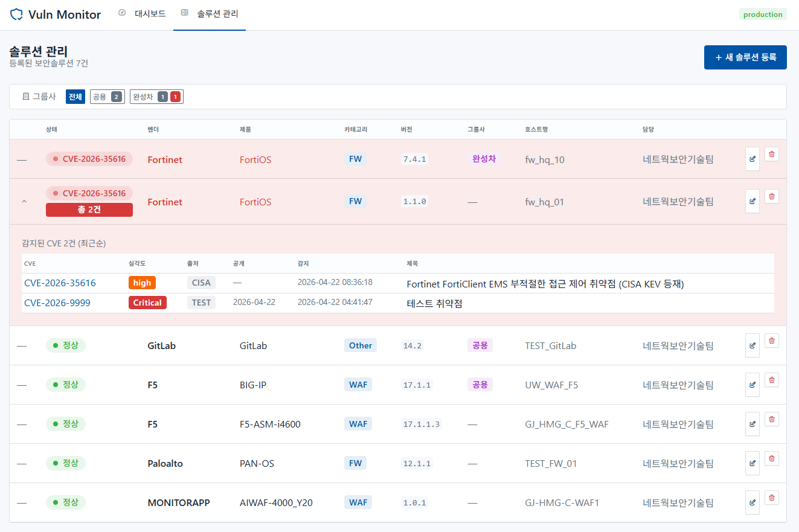This screenshot has width=799, height=532.
Task: Edit the GJ_HMG_C_F5_WAF solution
Action: (752, 424)
